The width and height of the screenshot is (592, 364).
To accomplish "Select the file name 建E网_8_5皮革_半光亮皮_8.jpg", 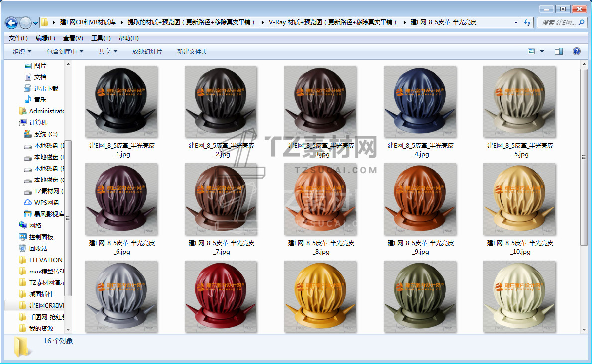I will [321, 248].
